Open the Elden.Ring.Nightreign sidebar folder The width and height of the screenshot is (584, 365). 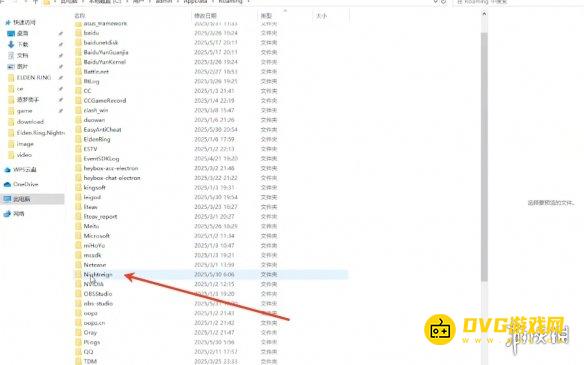[x=36, y=133]
